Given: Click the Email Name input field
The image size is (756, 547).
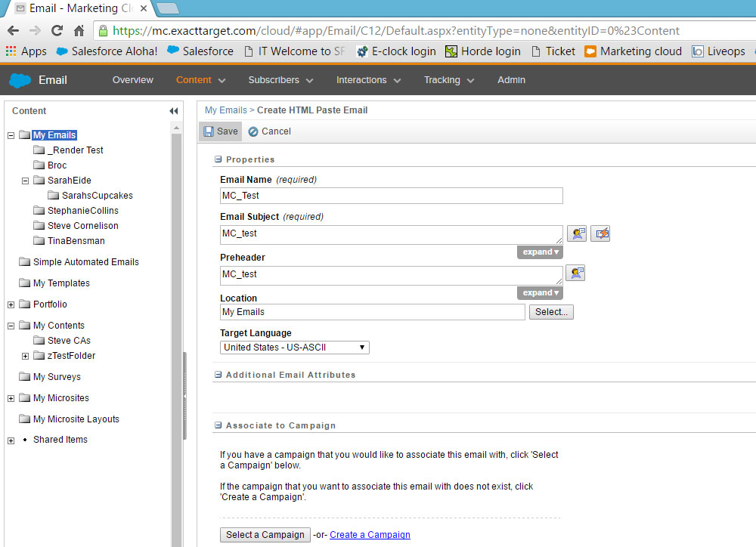Looking at the screenshot, I should (x=391, y=196).
